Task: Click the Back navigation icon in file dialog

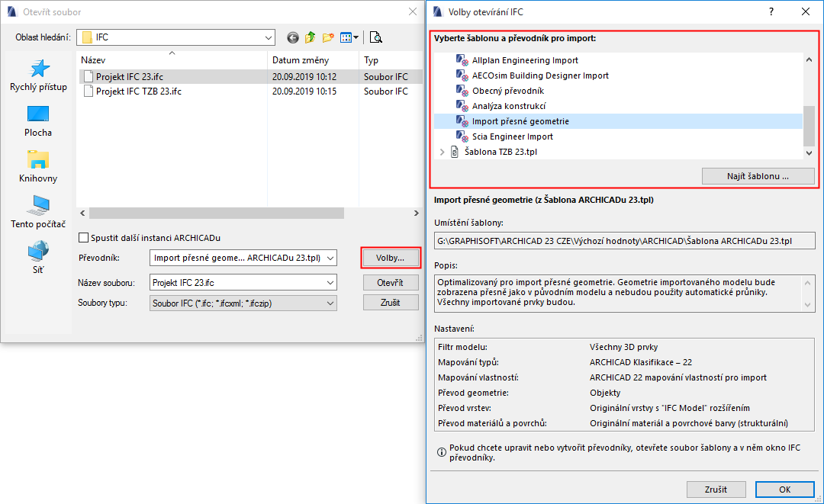Action: tap(293, 37)
